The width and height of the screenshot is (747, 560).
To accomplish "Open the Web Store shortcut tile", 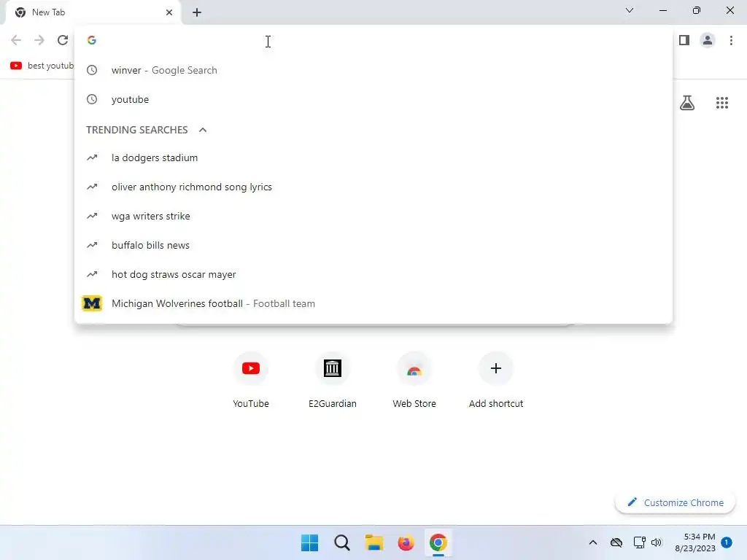I will pos(414,380).
